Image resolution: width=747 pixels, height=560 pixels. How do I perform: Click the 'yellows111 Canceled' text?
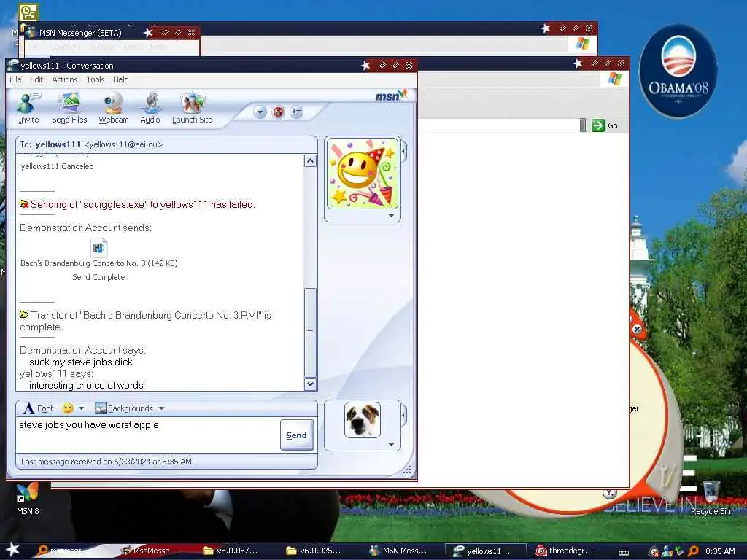coord(57,166)
